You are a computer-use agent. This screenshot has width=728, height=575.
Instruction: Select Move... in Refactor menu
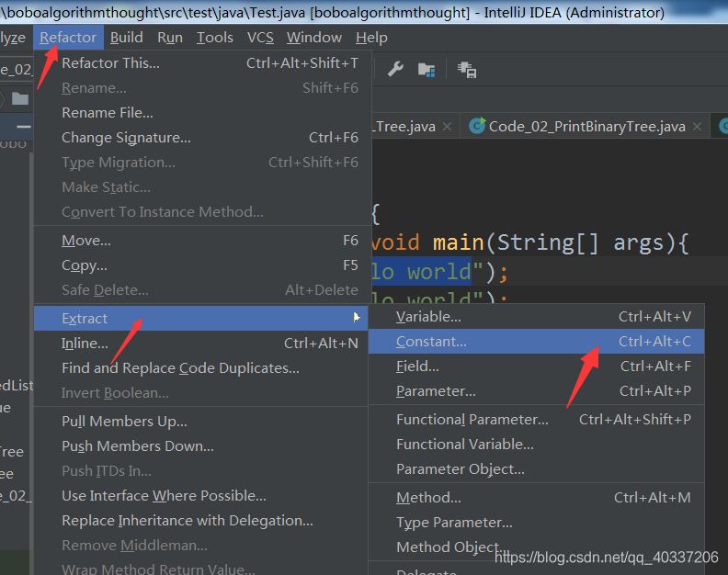201,241
